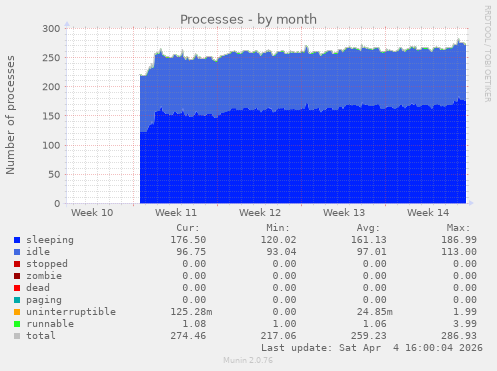
Task: Click the 100 y-axis tick label
Action: 51,145
